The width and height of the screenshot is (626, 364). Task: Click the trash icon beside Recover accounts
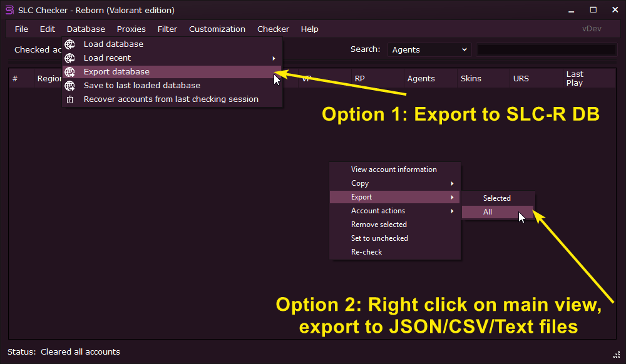[x=70, y=99]
